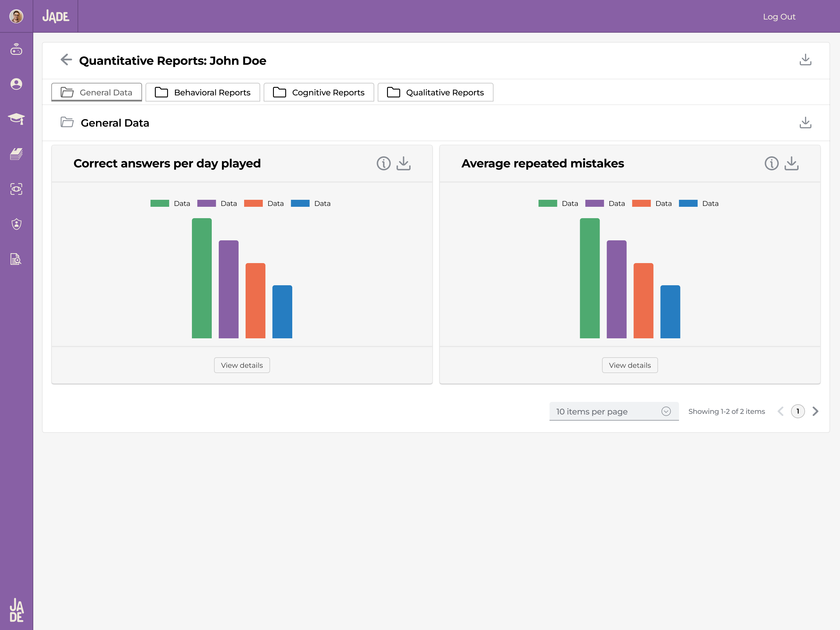
Task: Open the 10 items per page dropdown
Action: pyautogui.click(x=614, y=411)
